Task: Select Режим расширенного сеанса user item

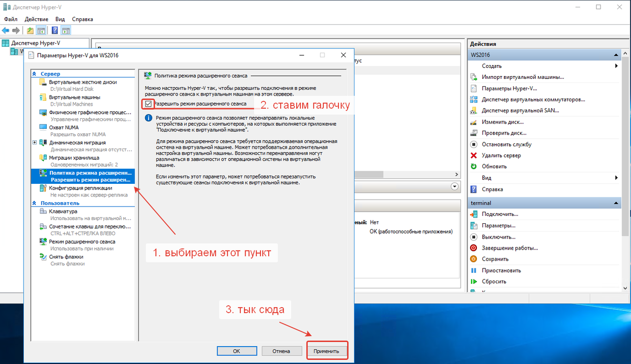Action: click(82, 242)
